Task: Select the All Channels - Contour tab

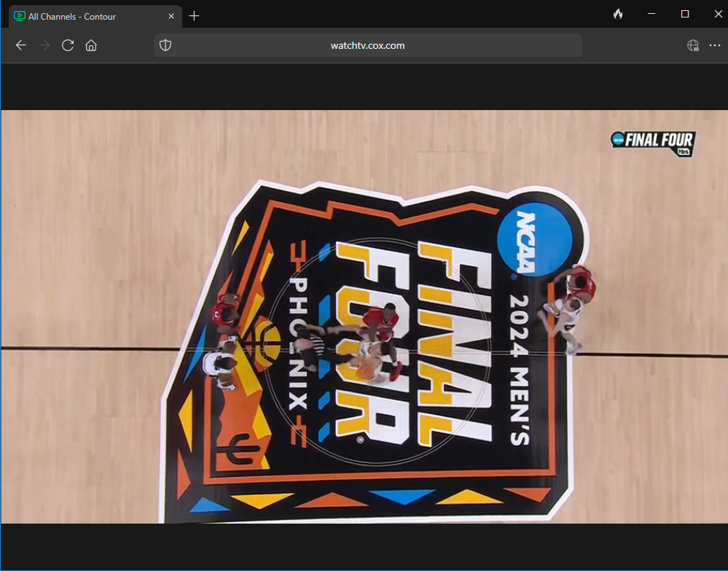Action: [x=95, y=16]
